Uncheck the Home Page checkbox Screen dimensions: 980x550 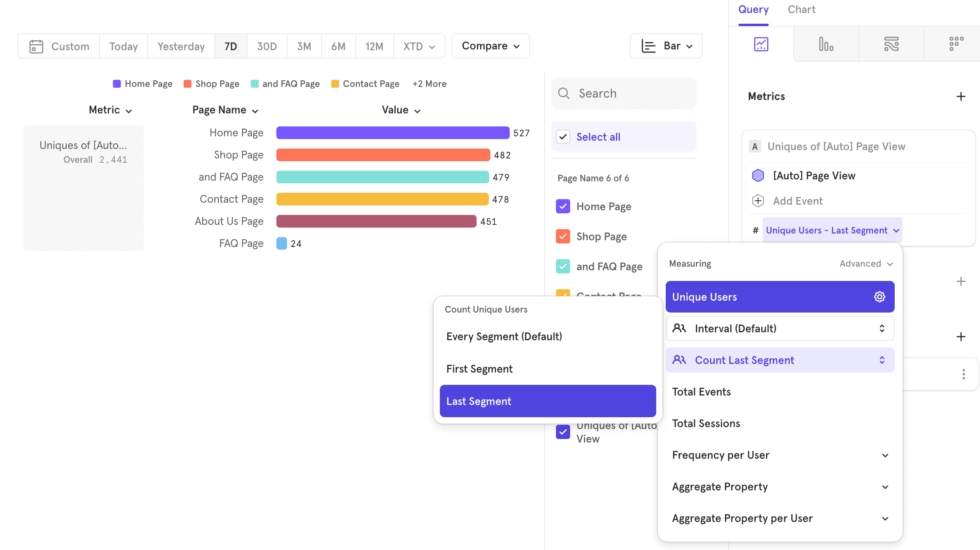click(563, 206)
